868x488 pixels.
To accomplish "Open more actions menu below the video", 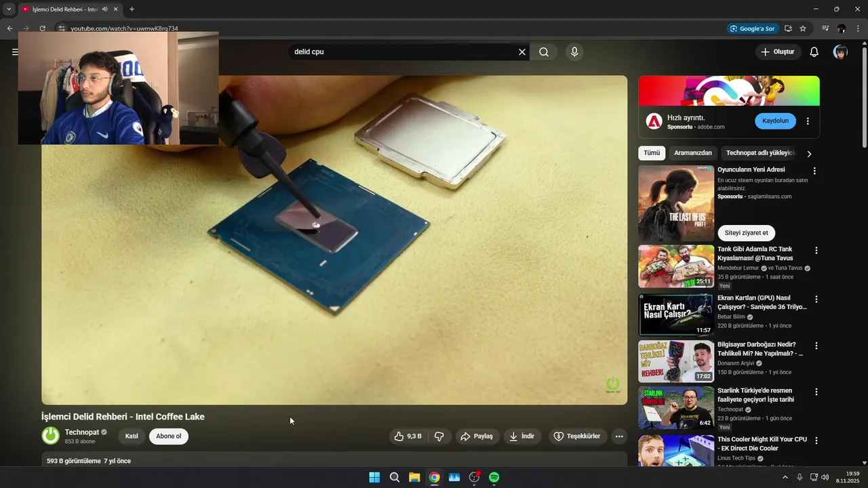I will coord(619,436).
